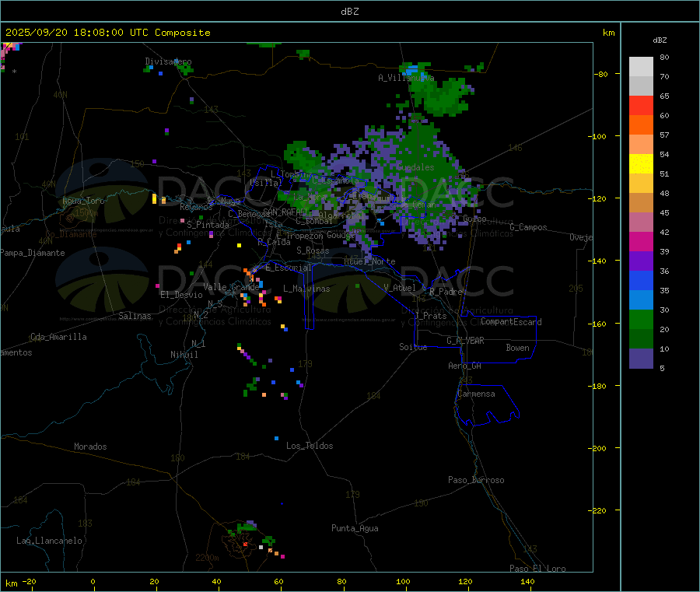Click the Lag.Llancanelo location label
Screen dimensions: 700x592
pos(49,541)
